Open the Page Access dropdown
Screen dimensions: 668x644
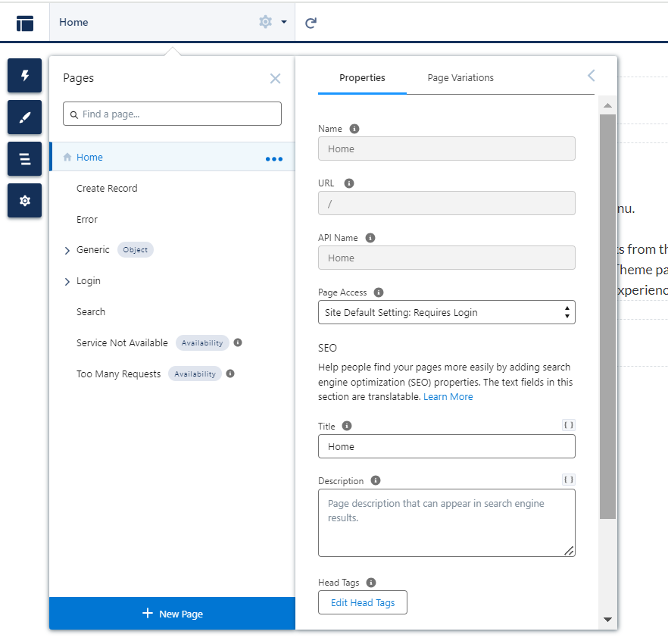[x=446, y=312]
